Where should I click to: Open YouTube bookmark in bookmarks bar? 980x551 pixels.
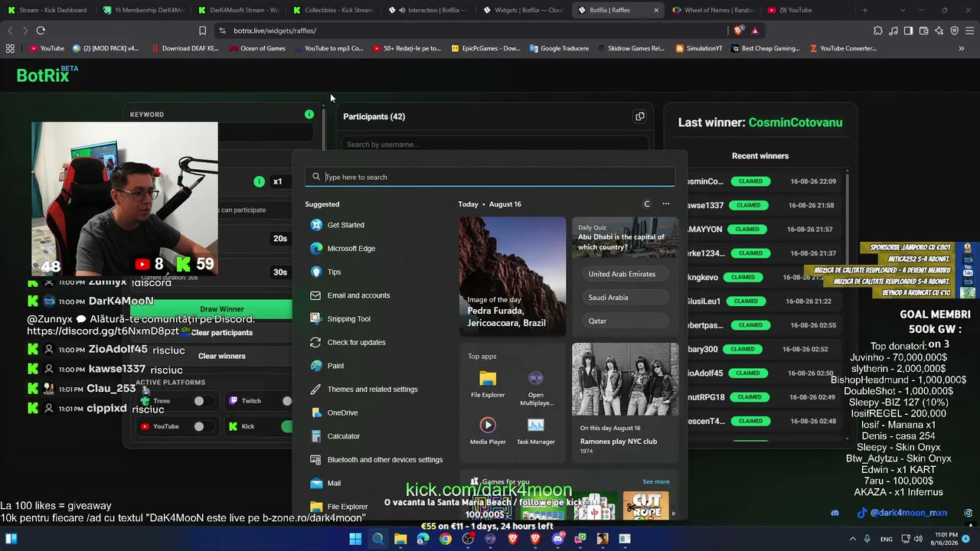tap(47, 48)
